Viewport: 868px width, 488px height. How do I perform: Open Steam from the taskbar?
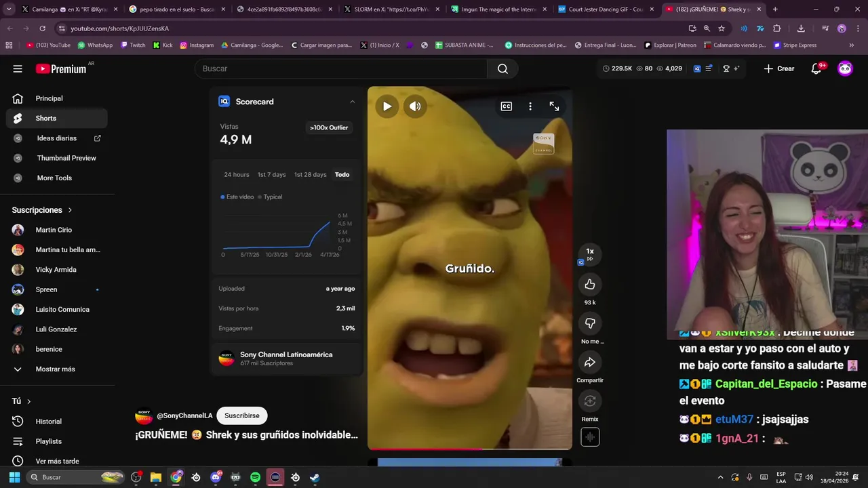315,477
